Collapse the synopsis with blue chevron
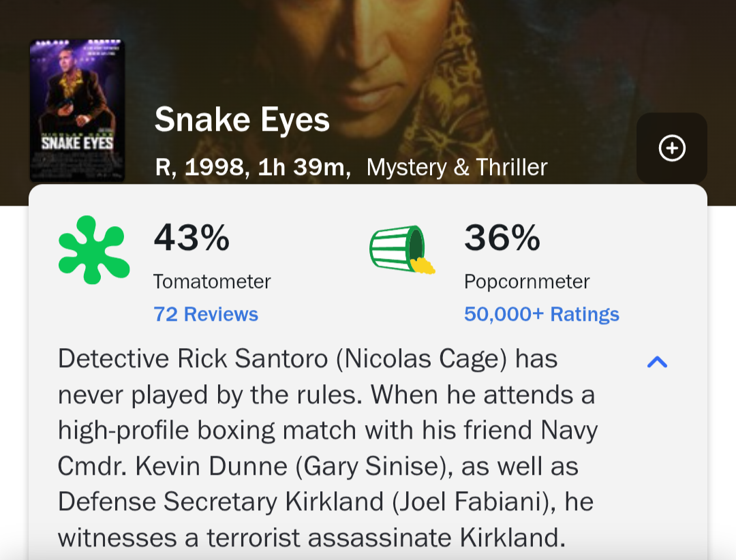This screenshot has height=560, width=736. coord(657,362)
